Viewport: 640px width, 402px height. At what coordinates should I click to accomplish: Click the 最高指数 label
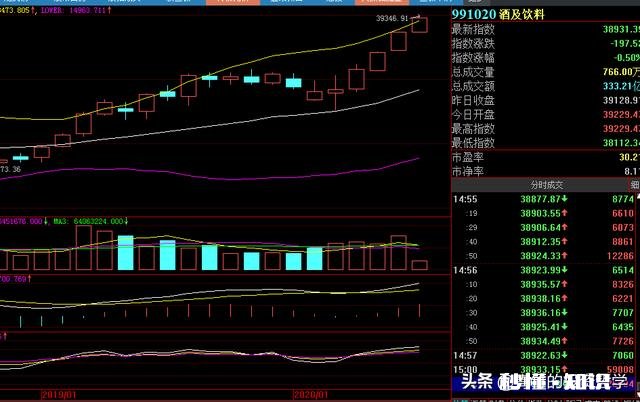click(x=473, y=129)
